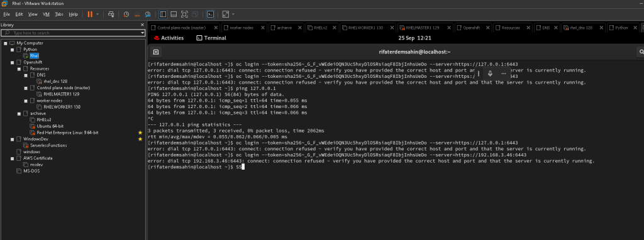Click the microphone icon in floating overlay

tap(490, 74)
